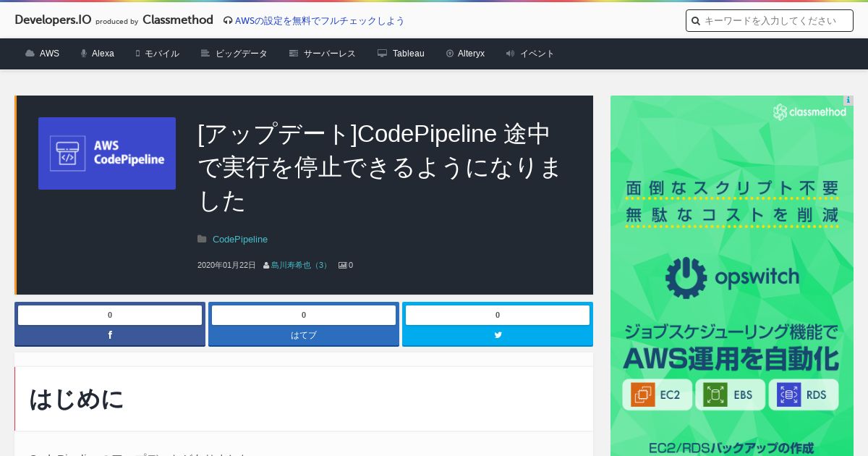This screenshot has height=456, width=868.
Task: Open the AWS free full-check promo link
Action: pos(320,21)
